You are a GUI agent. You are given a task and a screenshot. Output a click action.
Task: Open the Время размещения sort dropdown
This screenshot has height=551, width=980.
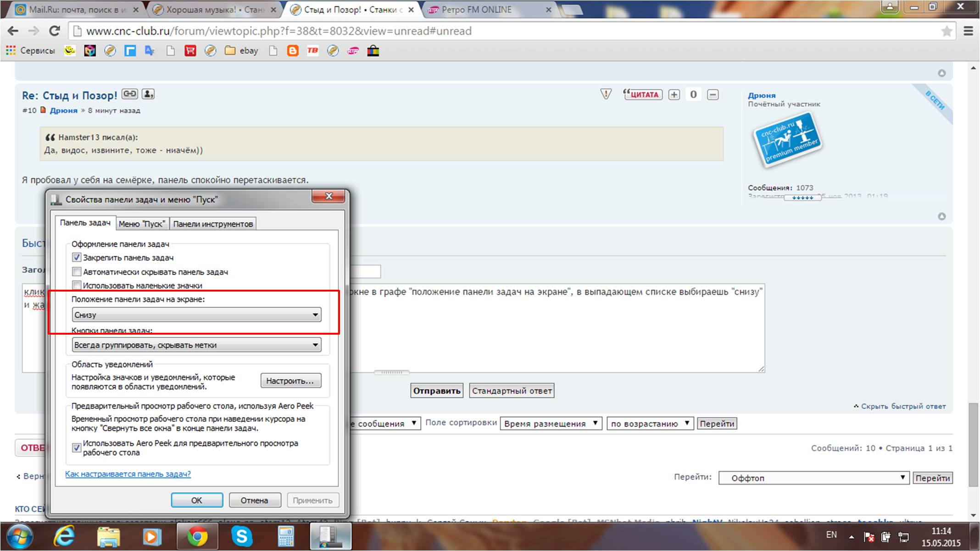(551, 424)
